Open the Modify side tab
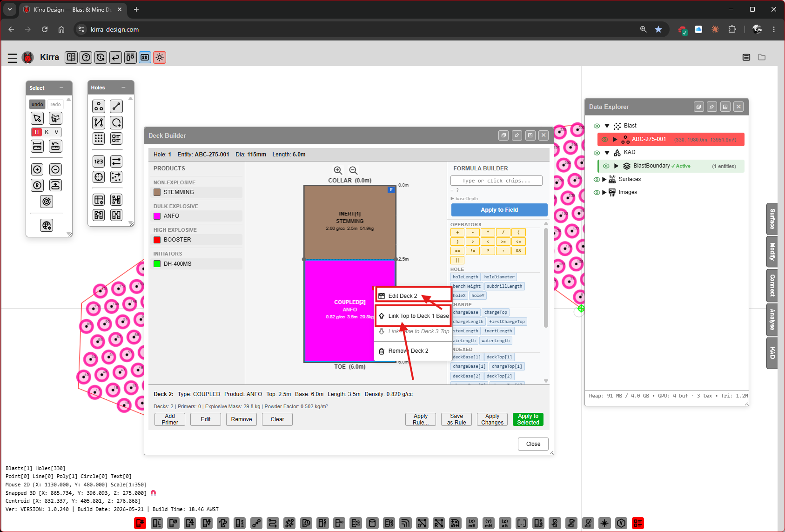Viewport: 785px width, 532px height. click(x=772, y=252)
